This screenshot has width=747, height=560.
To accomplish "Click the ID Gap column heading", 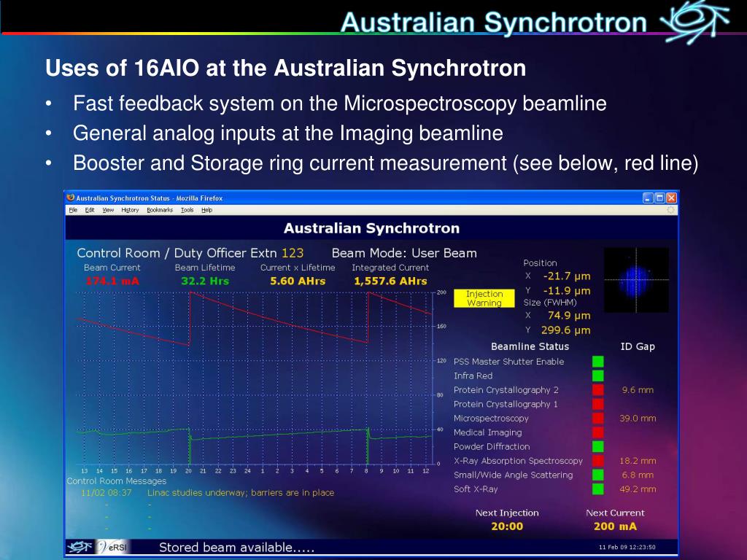I will click(638, 346).
